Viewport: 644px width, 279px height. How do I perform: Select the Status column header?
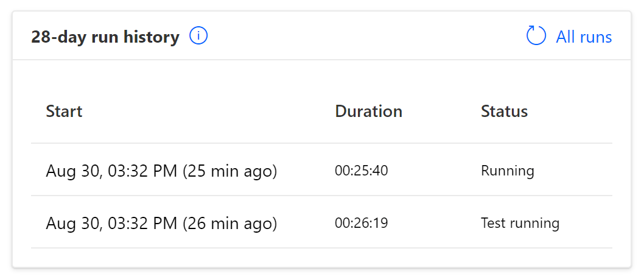point(504,111)
